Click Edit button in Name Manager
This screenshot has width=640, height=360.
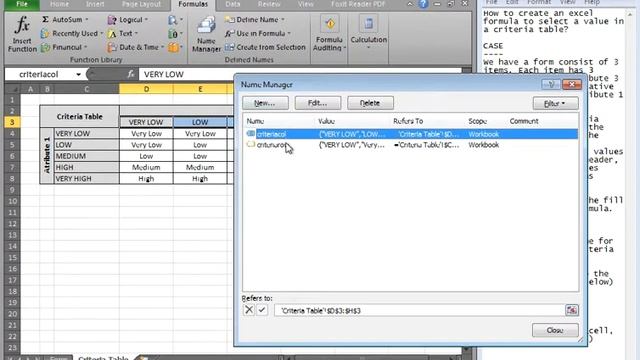[x=318, y=103]
